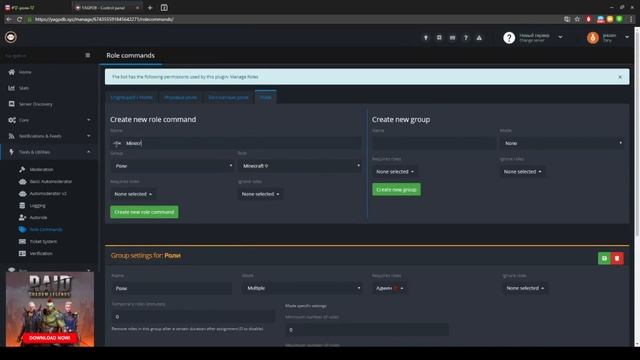Bookmark the page with the star icon
The width and height of the screenshot is (640, 360).
click(577, 19)
